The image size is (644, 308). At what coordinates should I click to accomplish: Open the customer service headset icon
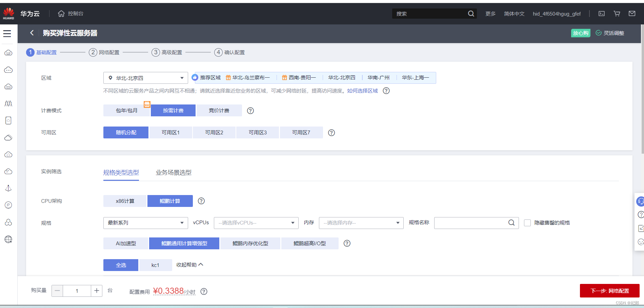(640, 201)
